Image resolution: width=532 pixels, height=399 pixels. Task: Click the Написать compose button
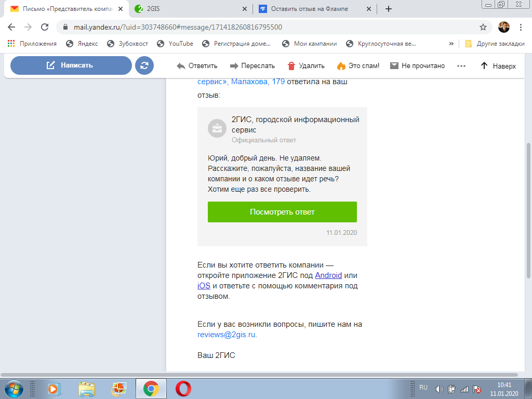71,65
